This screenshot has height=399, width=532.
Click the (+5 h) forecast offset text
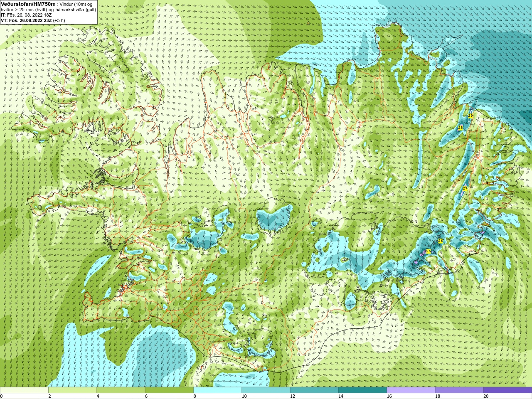(59, 20)
